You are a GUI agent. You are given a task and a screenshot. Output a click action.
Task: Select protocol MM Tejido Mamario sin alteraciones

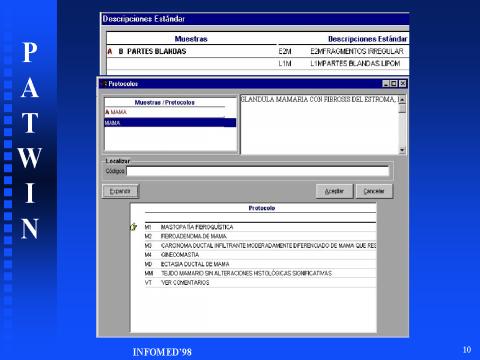click(260, 273)
